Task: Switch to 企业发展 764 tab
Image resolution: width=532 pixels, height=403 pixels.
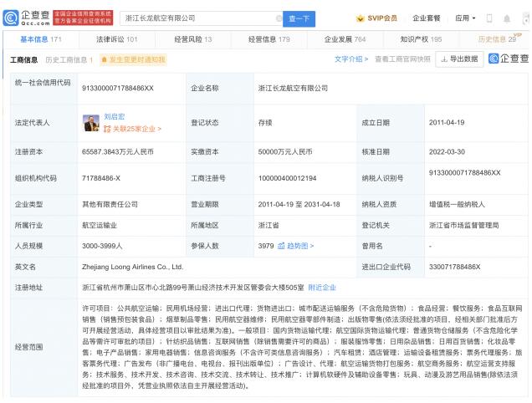Action: pos(345,39)
